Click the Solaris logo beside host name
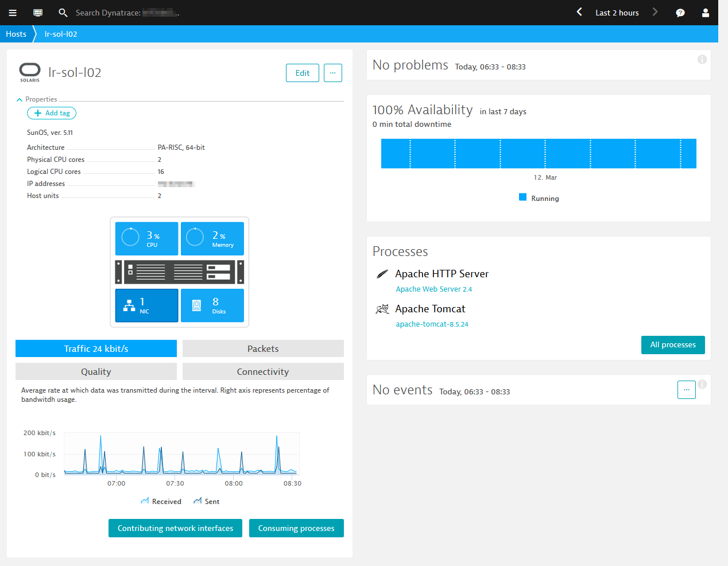 pos(30,72)
